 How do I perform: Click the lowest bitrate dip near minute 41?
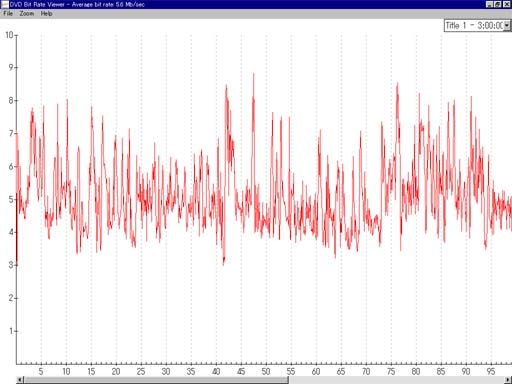click(x=224, y=263)
